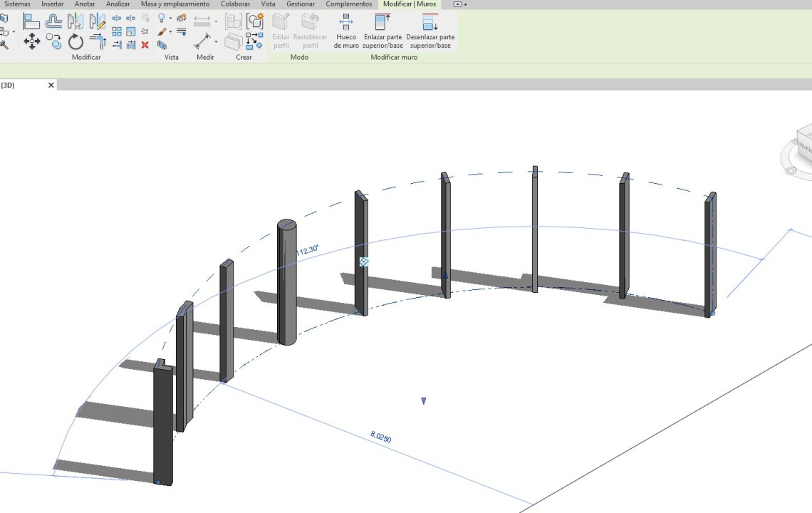812x513 pixels.
Task: Switch to the Insertar ribbon tab
Action: pyautogui.click(x=52, y=4)
